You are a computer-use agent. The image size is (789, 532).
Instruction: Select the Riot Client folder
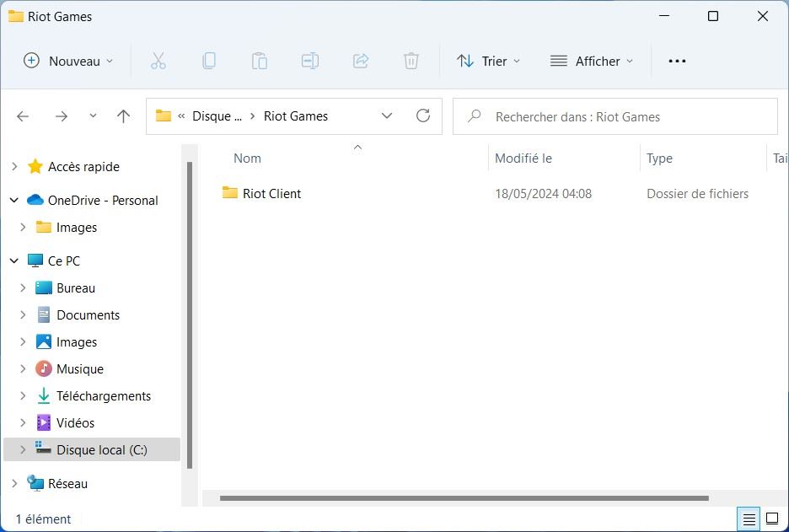click(271, 194)
